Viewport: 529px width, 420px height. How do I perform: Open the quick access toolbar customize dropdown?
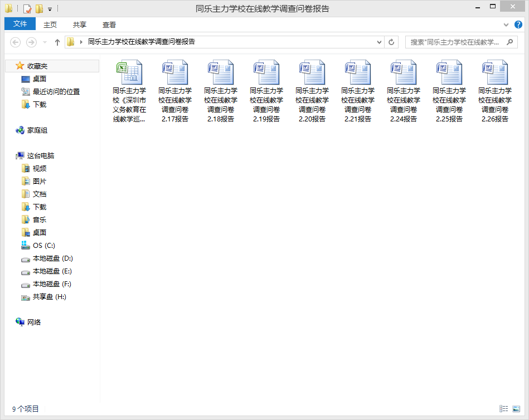[50, 9]
